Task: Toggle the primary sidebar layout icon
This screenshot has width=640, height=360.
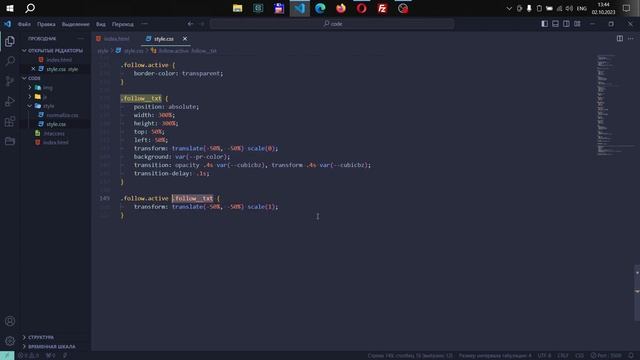Action: pyautogui.click(x=544, y=24)
